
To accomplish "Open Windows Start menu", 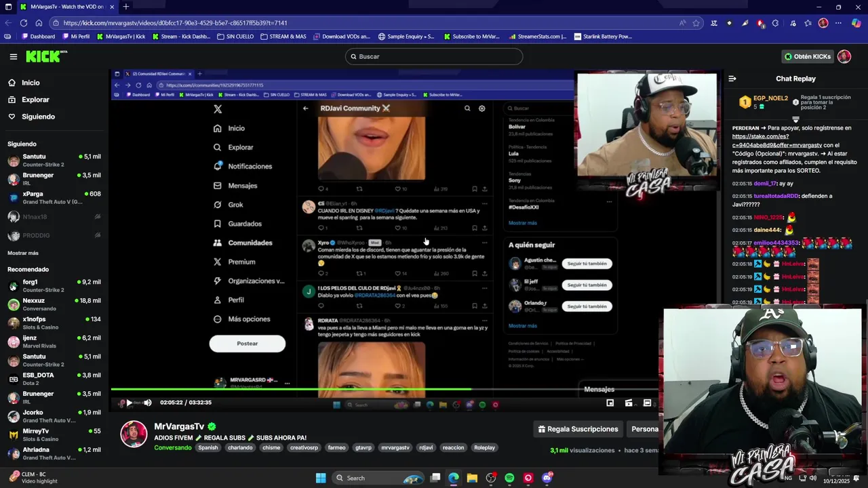I will pos(321,478).
